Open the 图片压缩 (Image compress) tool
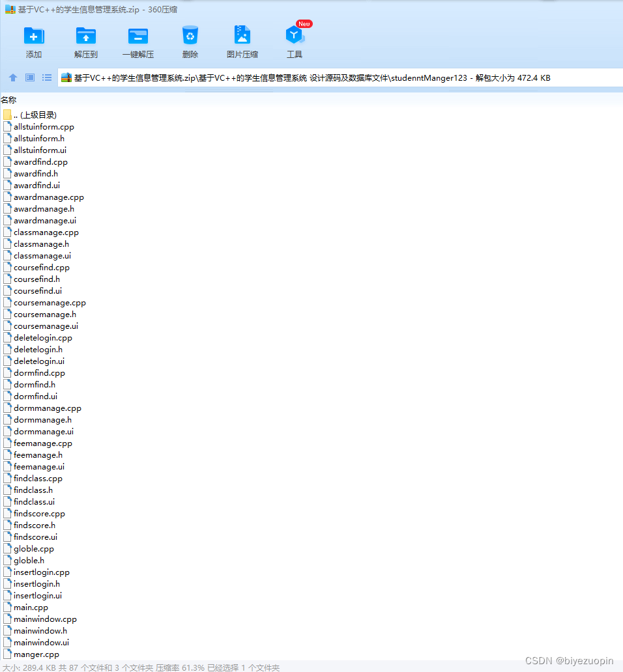This screenshot has height=672, width=623. pyautogui.click(x=242, y=35)
